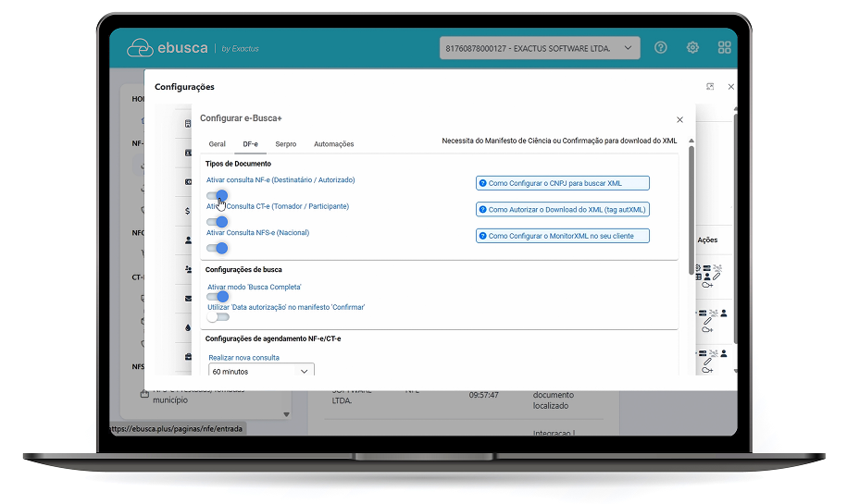Click the 'município' sidebar item behind dialog
This screenshot has width=847, height=504.
click(x=170, y=400)
